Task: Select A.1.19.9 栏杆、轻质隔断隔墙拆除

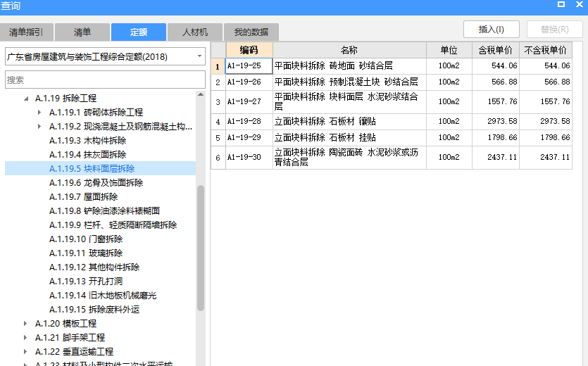Action: [113, 225]
